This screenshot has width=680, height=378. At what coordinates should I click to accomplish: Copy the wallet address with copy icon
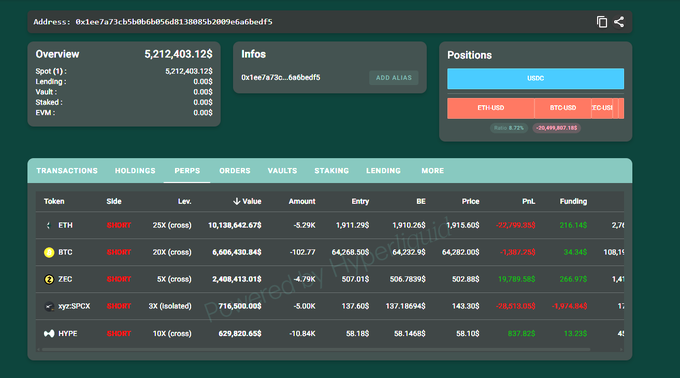tap(602, 22)
